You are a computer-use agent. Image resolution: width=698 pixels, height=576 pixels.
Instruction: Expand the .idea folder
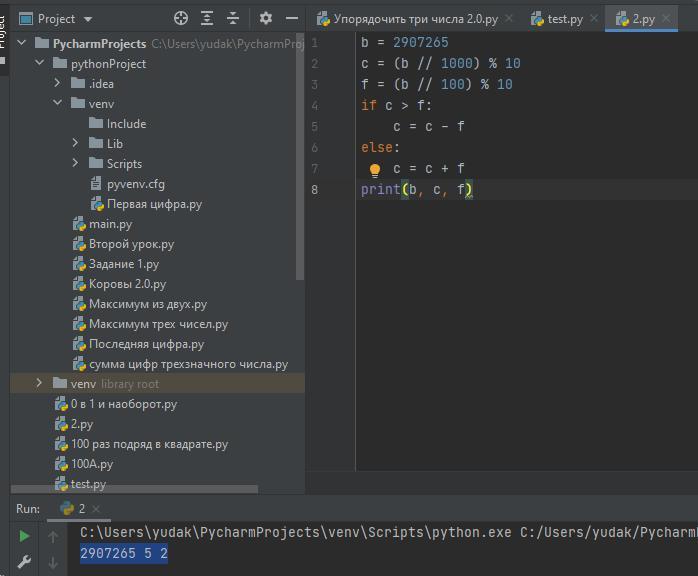[x=58, y=84]
